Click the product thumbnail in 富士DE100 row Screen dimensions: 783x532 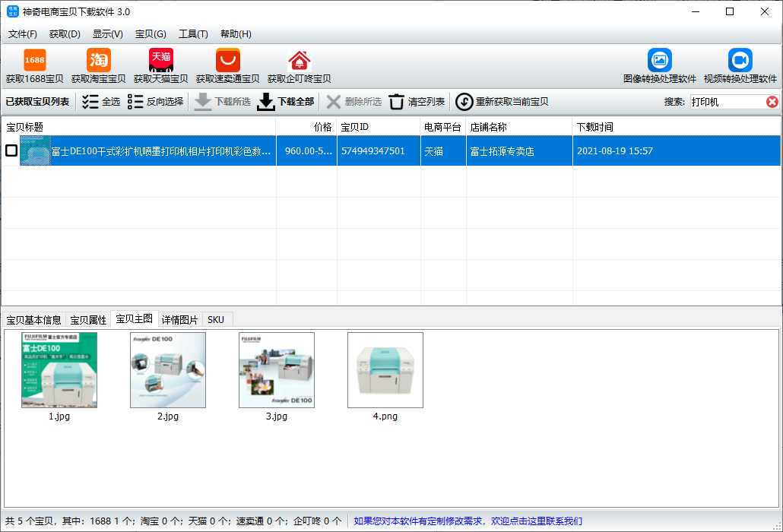tap(35, 150)
